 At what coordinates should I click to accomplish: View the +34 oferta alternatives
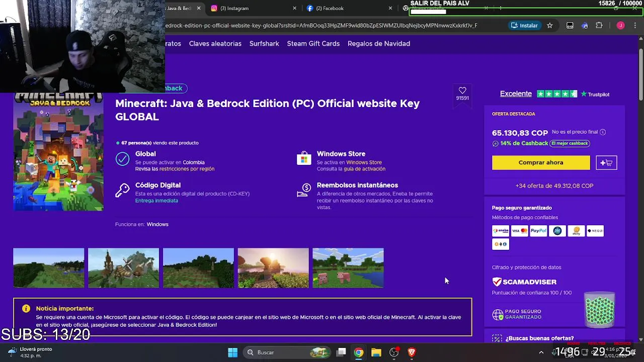point(554,186)
